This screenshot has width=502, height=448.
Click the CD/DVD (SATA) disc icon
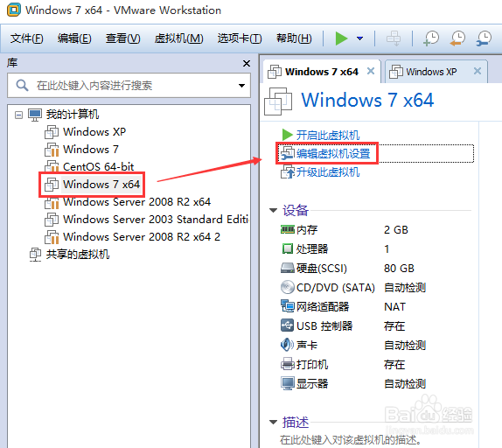pos(287,287)
